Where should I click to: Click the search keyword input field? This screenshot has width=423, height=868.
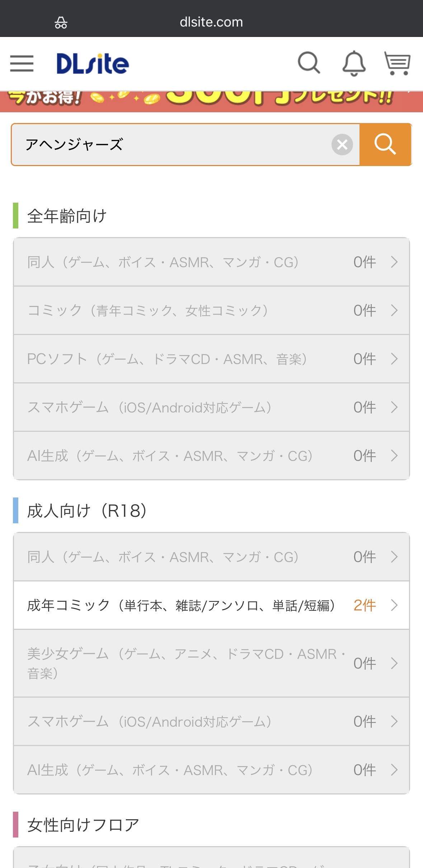click(172, 145)
